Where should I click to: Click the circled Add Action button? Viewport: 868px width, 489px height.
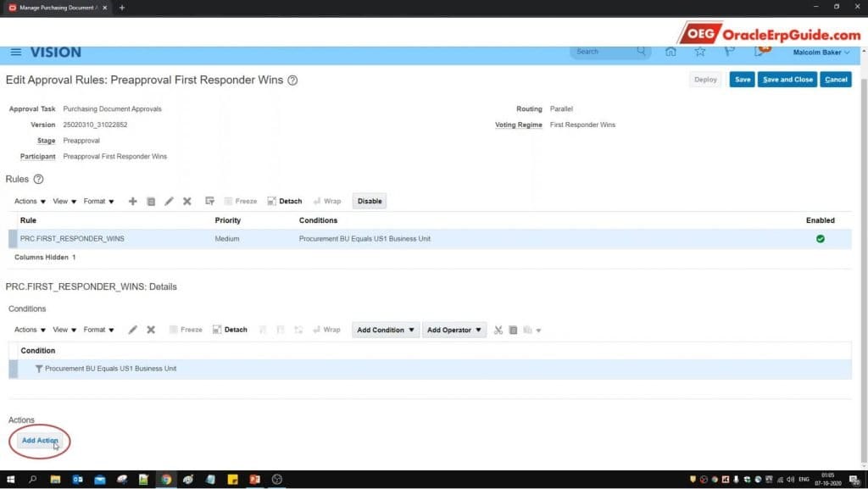click(40, 441)
